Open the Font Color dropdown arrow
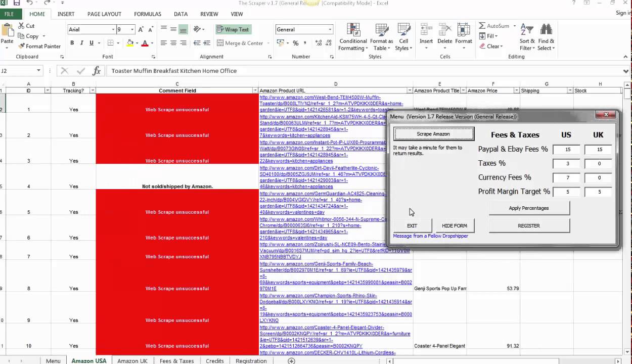The width and height of the screenshot is (632, 364). (x=152, y=43)
